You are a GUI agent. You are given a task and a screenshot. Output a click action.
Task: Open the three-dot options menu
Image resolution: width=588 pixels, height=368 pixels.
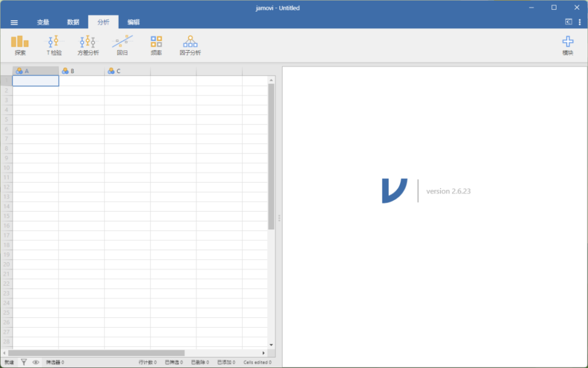click(579, 22)
